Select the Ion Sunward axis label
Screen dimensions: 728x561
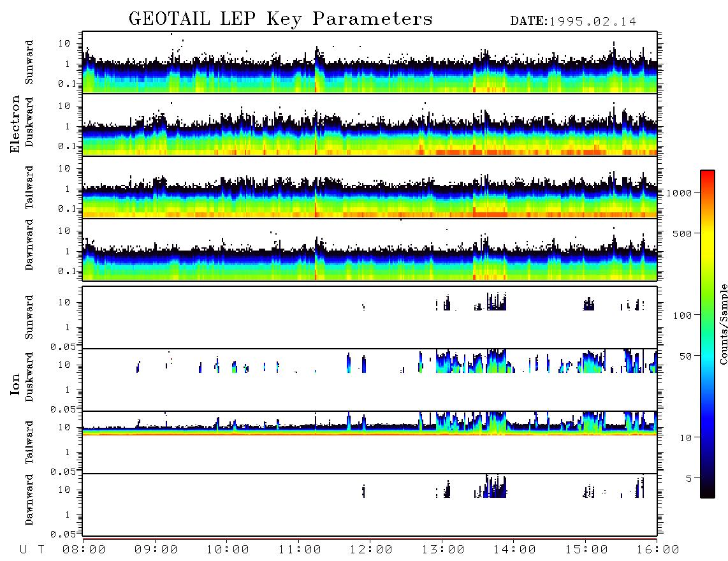pos(29,317)
